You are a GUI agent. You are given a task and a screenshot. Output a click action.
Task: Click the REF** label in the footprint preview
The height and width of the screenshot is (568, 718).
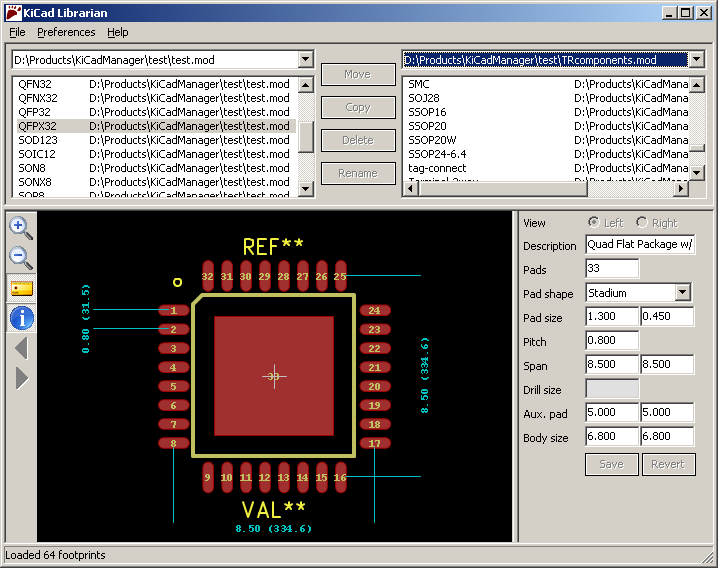tap(273, 247)
